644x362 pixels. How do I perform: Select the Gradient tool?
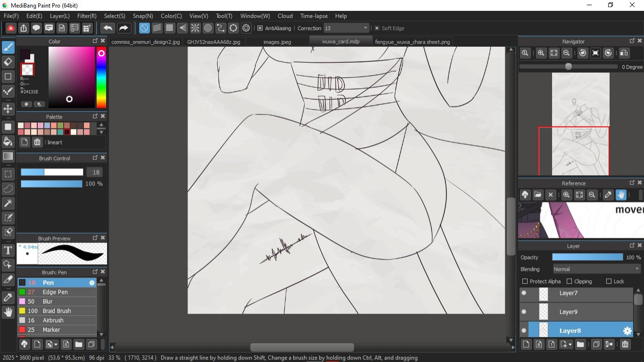[8, 156]
